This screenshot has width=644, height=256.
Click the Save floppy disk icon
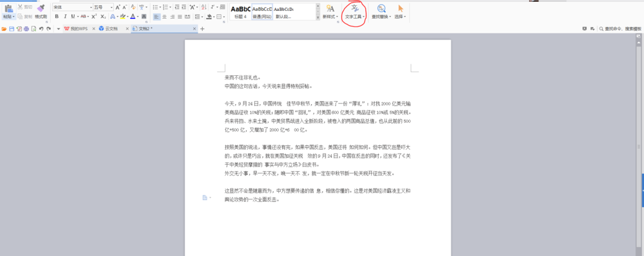(11, 29)
